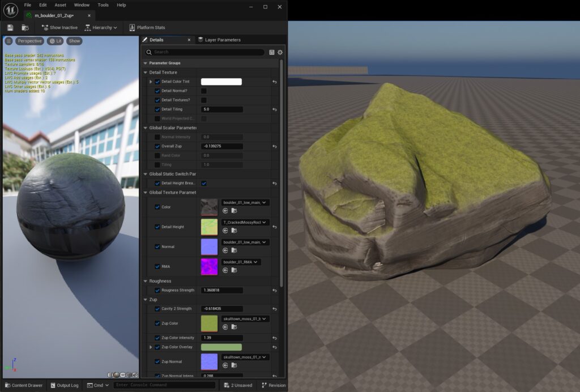
Task: Toggle the Detail Height Break switch
Action: (x=203, y=184)
